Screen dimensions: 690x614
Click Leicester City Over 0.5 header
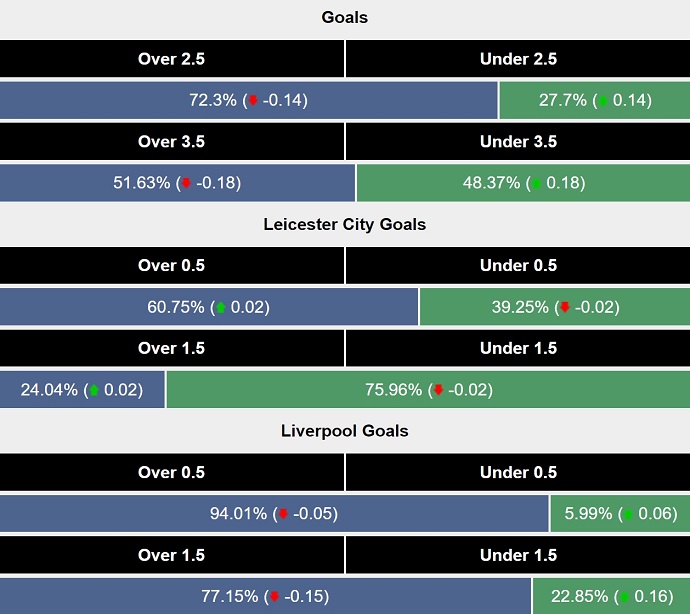172,266
